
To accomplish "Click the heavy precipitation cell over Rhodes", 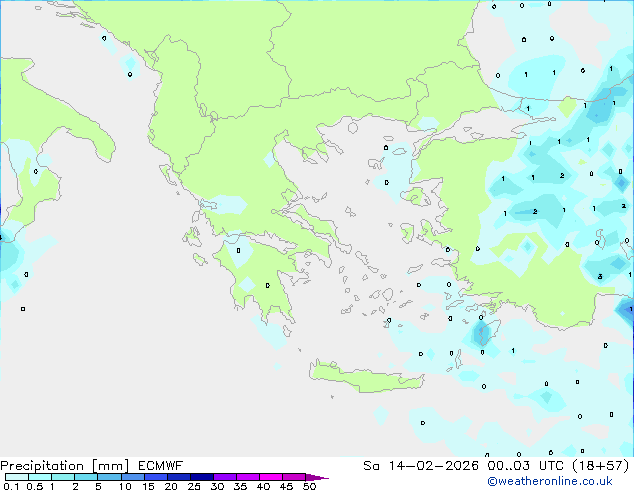I will [x=482, y=334].
